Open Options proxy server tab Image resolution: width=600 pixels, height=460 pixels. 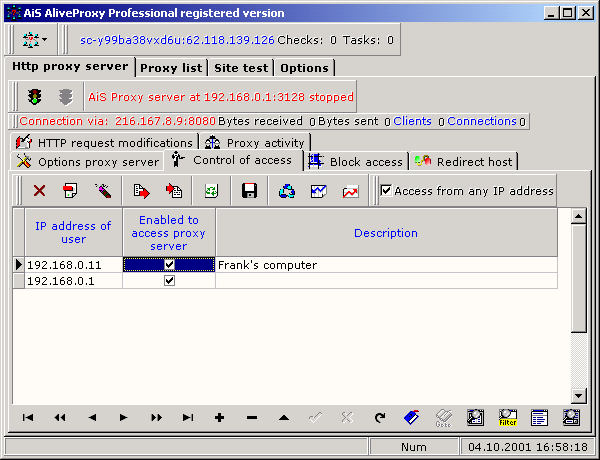87,162
